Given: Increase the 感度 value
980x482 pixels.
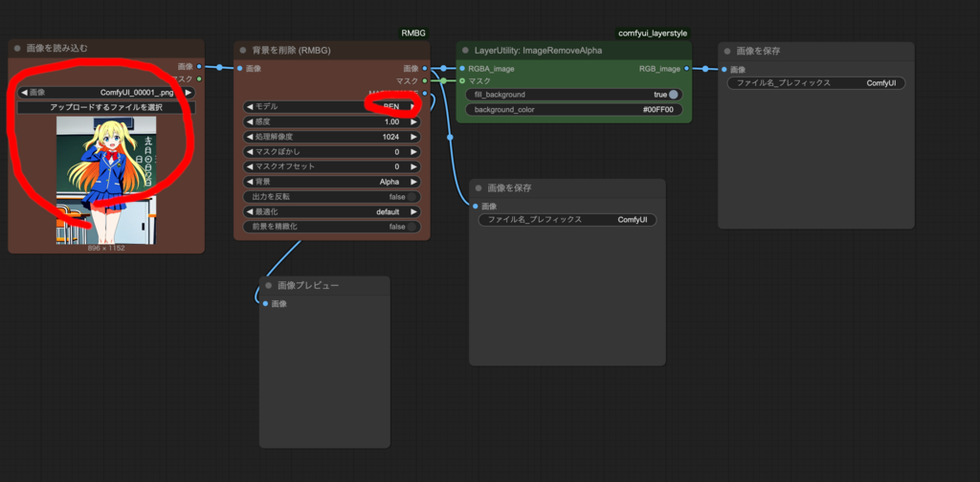Looking at the screenshot, I should (x=413, y=121).
